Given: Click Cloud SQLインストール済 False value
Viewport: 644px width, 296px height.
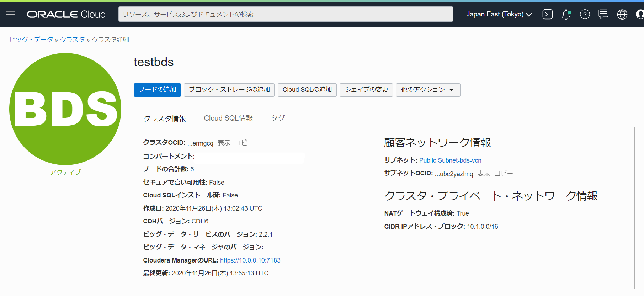Looking at the screenshot, I should [x=230, y=195].
